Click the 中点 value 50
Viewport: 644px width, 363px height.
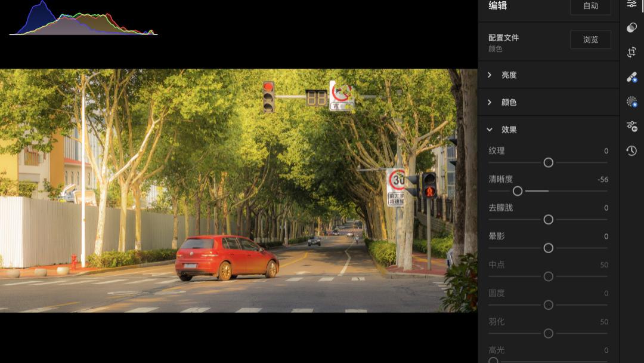click(x=604, y=265)
